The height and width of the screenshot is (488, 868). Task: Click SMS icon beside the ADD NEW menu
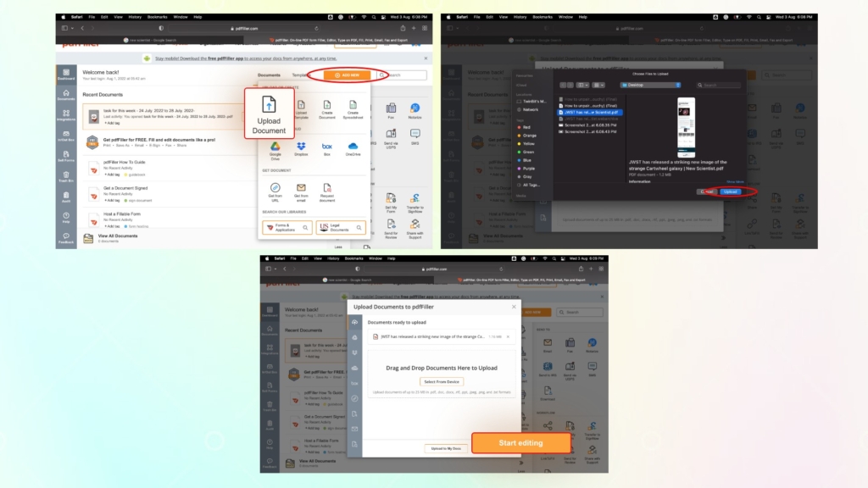point(415,136)
